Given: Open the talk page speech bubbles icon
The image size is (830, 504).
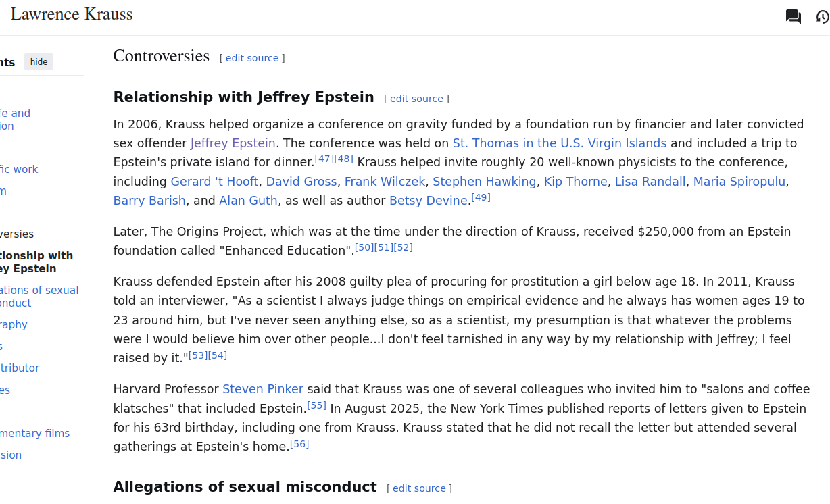Looking at the screenshot, I should click(x=793, y=17).
